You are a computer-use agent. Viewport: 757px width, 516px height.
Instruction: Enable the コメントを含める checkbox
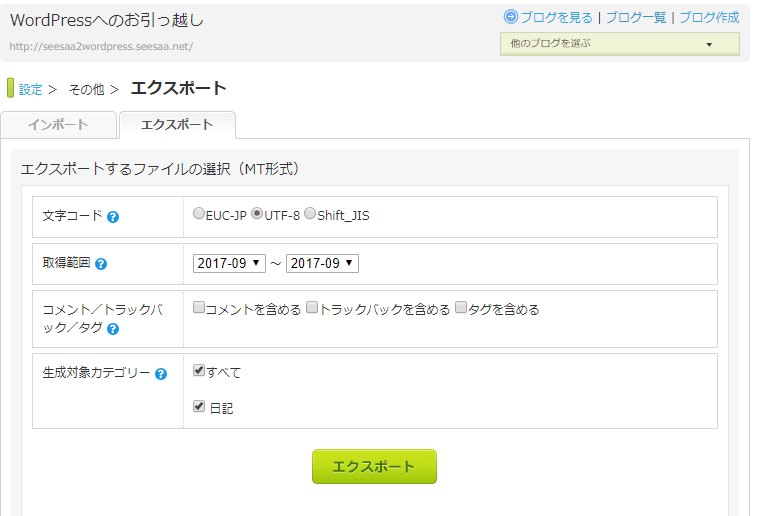[199, 309]
